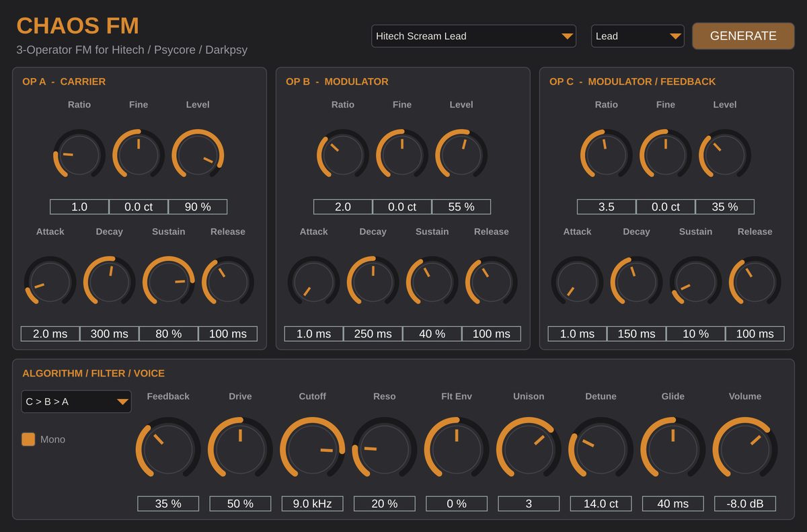This screenshot has width=807, height=532.
Task: Click the Flt Env knob
Action: (457, 449)
